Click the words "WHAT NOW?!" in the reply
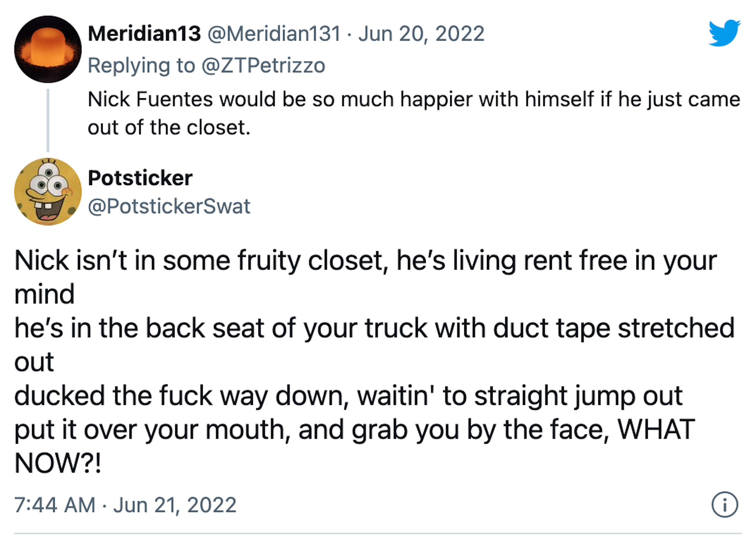The height and width of the screenshot is (544, 756). tap(656, 429)
